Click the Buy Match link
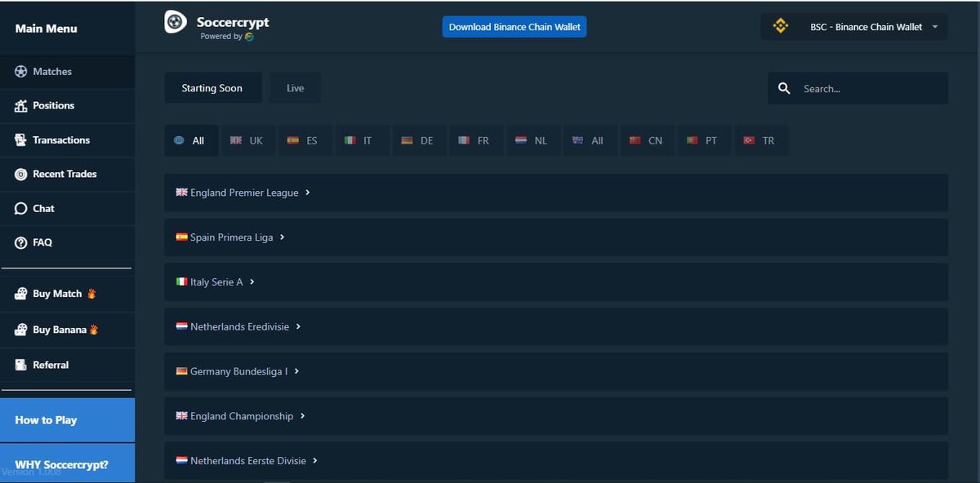The image size is (980, 483). point(67,295)
